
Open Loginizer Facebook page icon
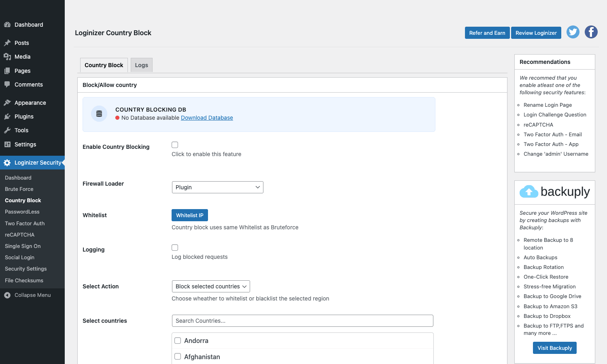point(591,32)
